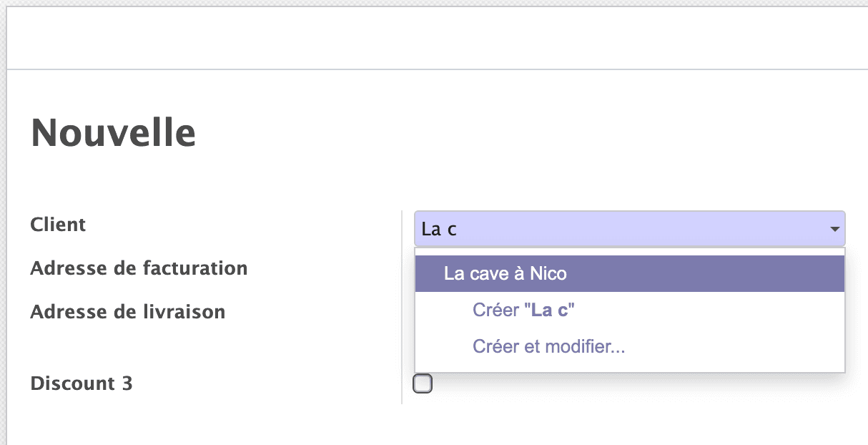Click the "Adresse de facturation" label
The width and height of the screenshot is (868, 445).
(x=139, y=268)
